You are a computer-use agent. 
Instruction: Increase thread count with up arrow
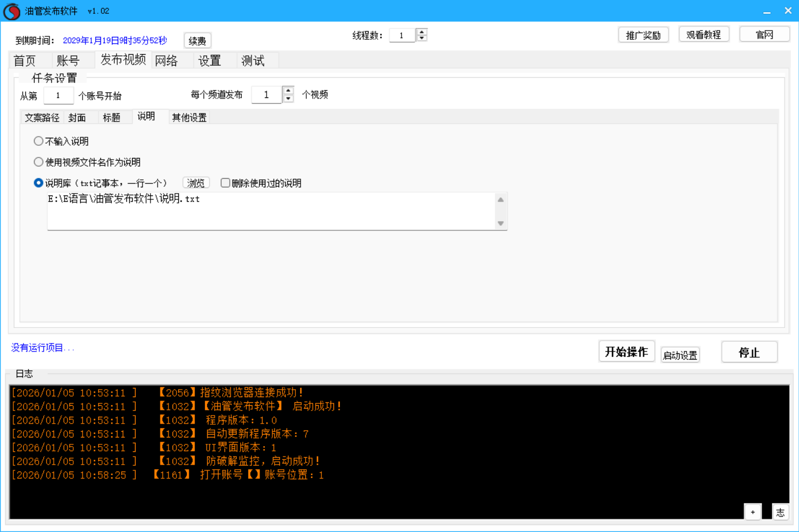coord(422,32)
